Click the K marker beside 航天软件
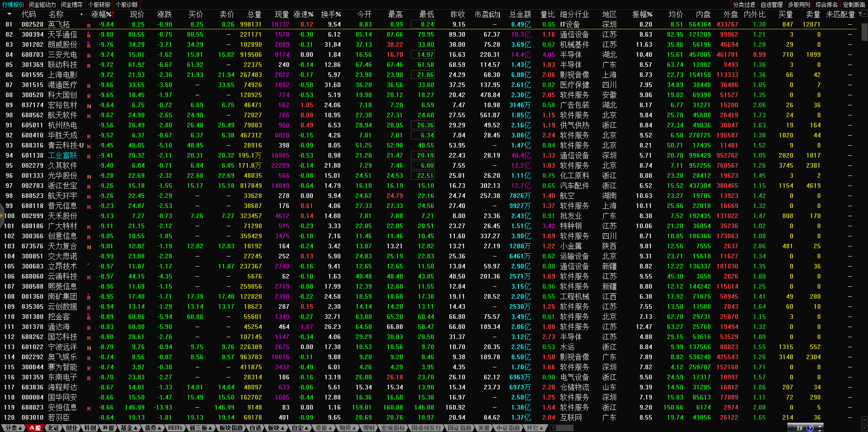868x432 pixels. pos(89,116)
